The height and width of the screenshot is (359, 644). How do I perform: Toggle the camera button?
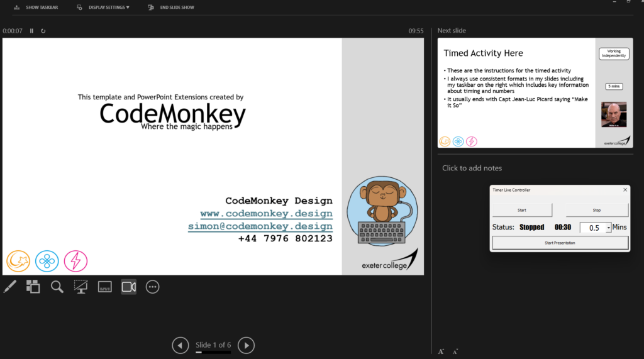[x=128, y=287]
